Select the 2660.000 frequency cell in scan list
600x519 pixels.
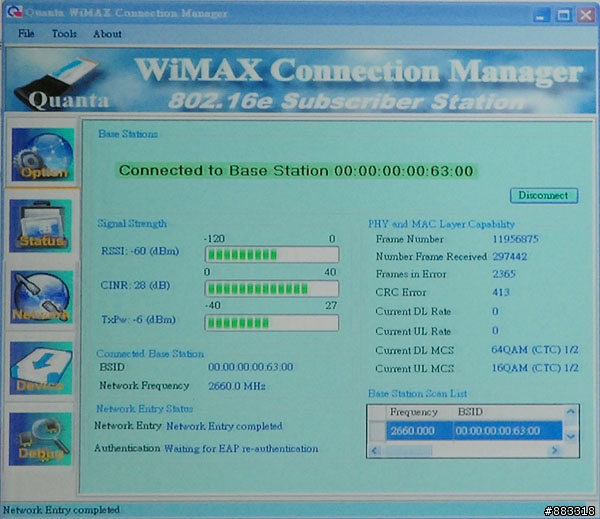tap(419, 431)
